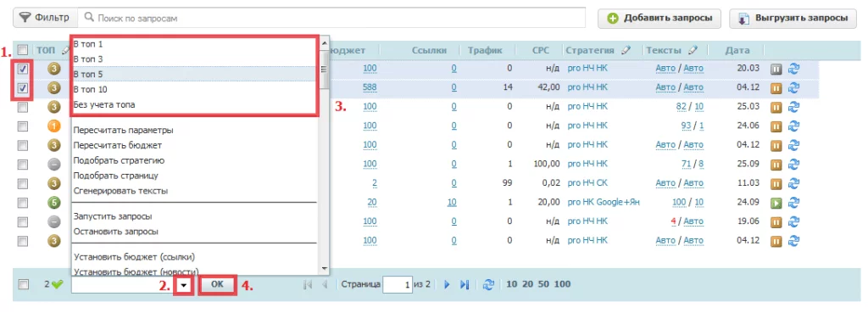Pause the query dated 19.06

pyautogui.click(x=776, y=222)
